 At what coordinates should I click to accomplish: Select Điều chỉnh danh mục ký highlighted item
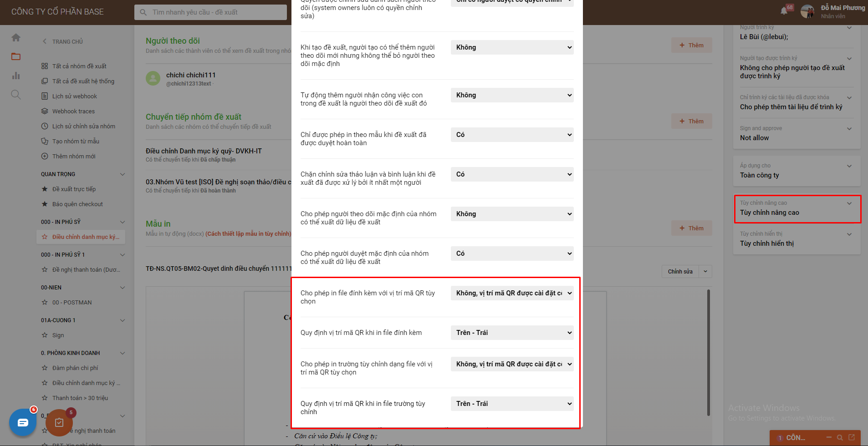coord(81,237)
